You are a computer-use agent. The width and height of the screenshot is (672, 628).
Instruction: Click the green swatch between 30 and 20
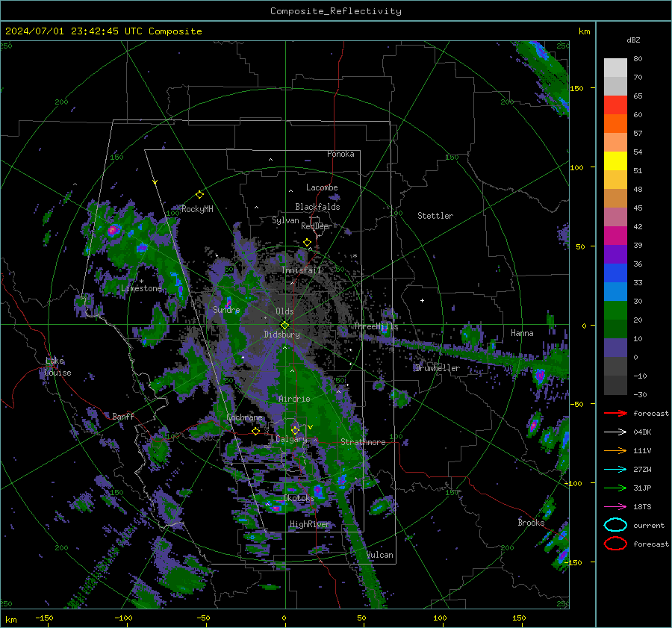click(x=615, y=311)
